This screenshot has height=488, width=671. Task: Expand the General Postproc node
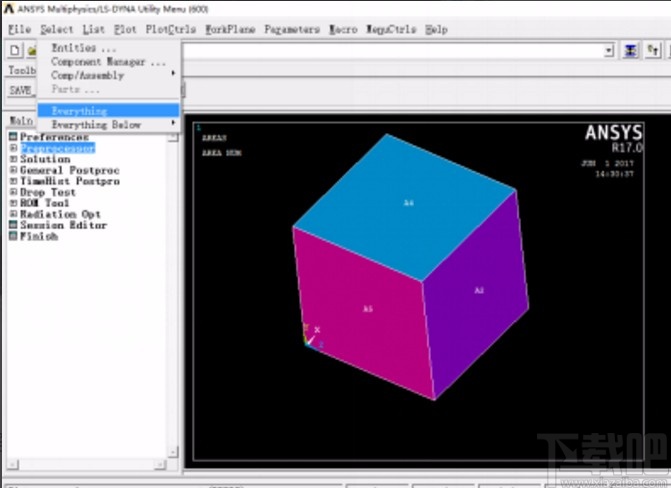13,170
